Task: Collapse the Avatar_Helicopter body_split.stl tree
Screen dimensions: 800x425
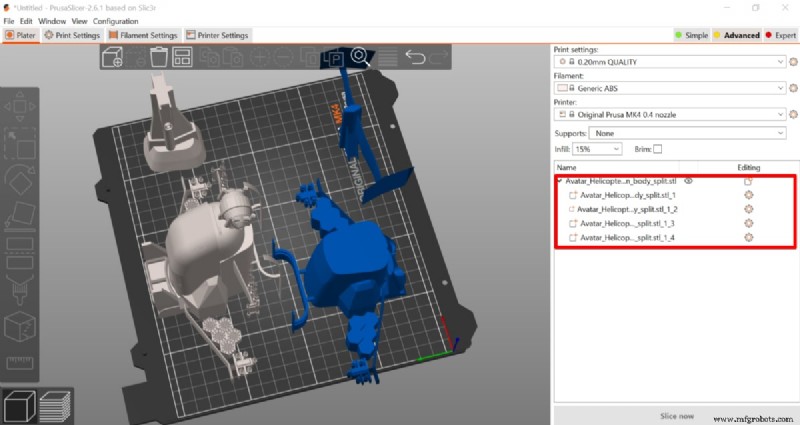Action: 560,181
